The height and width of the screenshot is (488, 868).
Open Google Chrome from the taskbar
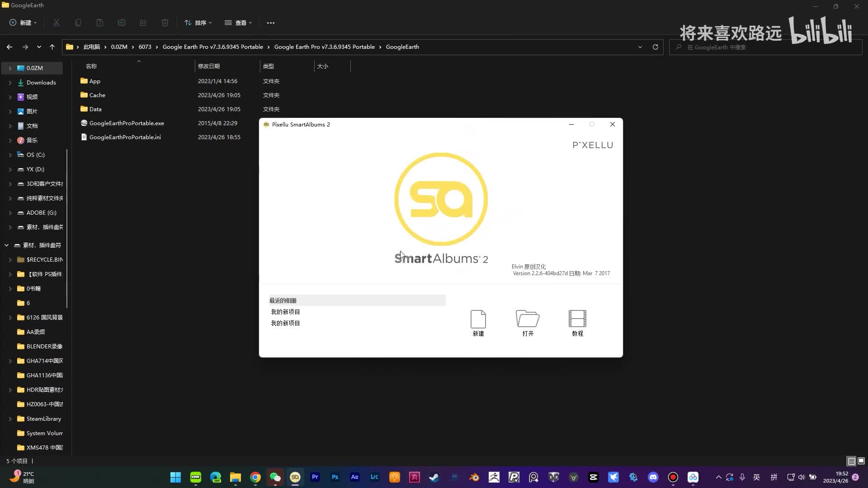[255, 477]
